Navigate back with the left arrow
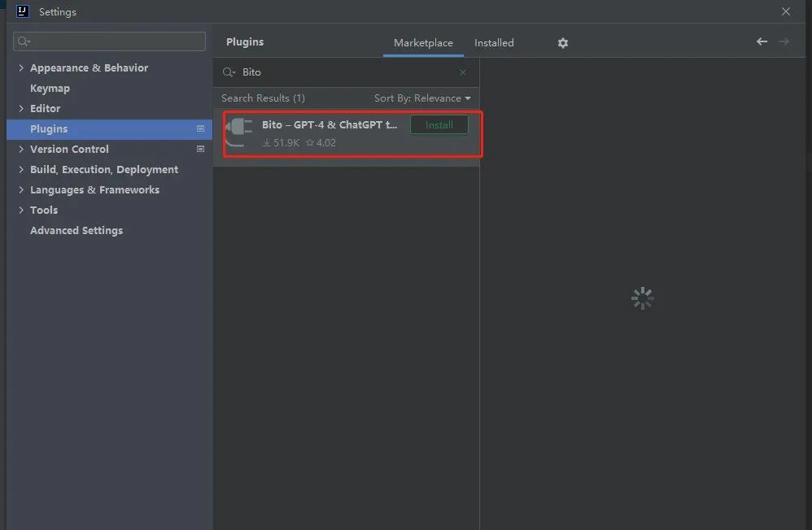The height and width of the screenshot is (530, 812). tap(762, 41)
